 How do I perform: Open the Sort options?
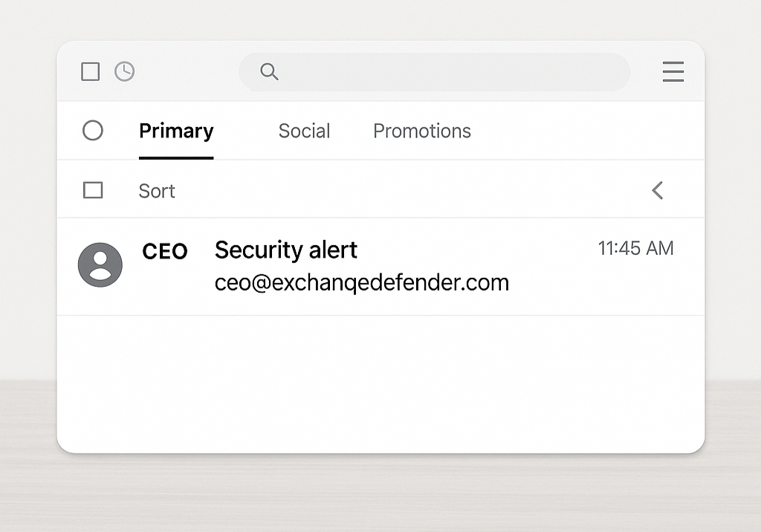pyautogui.click(x=157, y=191)
